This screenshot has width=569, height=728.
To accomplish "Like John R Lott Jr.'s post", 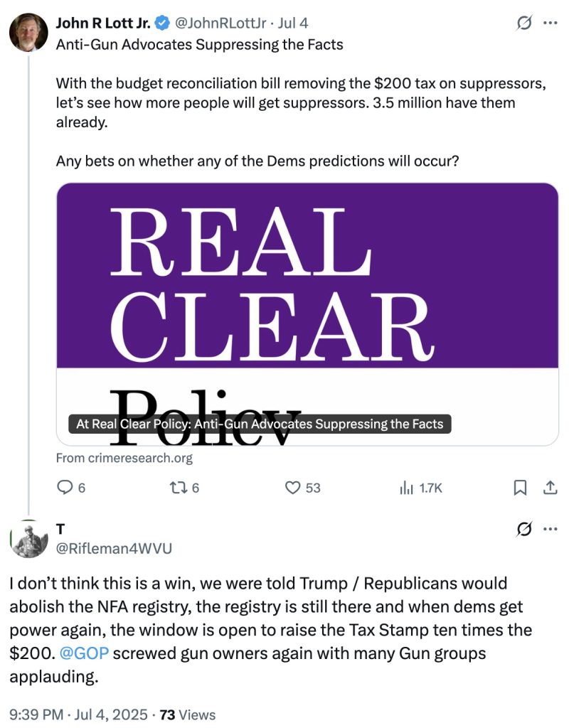I will point(292,488).
